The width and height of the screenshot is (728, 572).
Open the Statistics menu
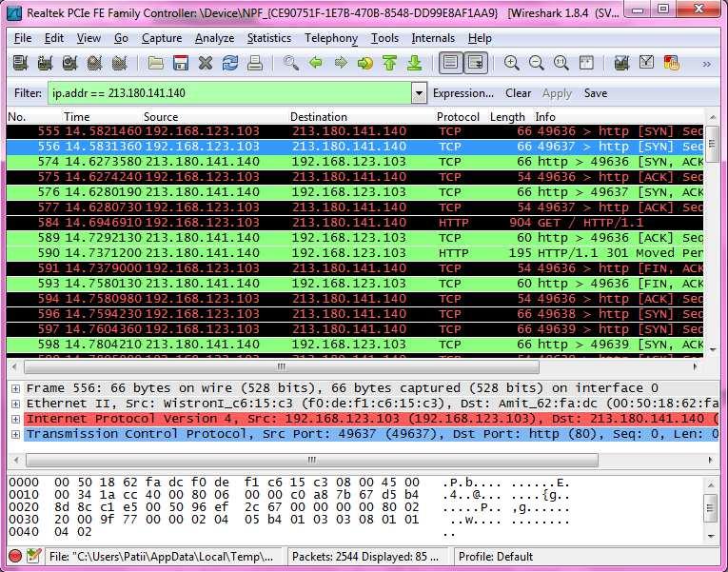point(268,38)
